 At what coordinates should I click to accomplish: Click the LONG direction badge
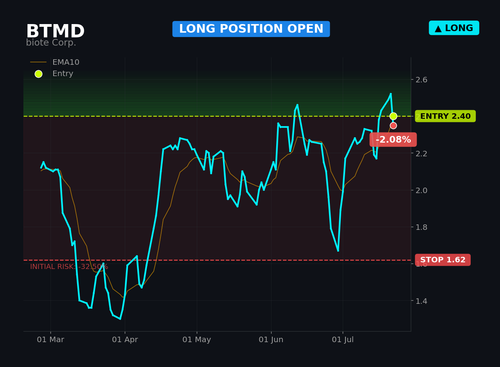point(454,28)
